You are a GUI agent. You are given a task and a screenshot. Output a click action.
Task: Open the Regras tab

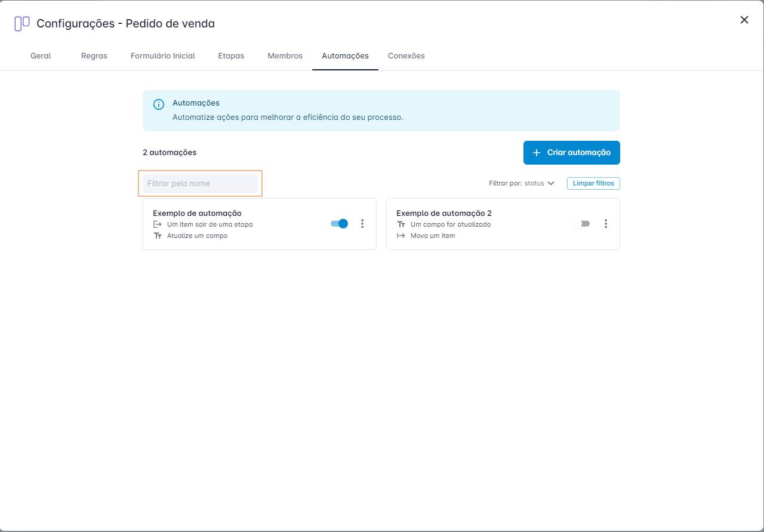pyautogui.click(x=94, y=55)
